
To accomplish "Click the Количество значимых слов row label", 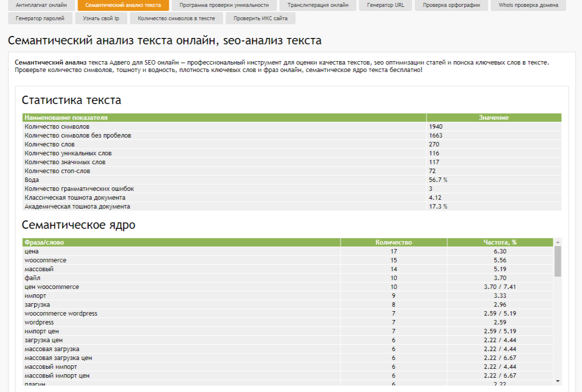I will click(x=65, y=162).
